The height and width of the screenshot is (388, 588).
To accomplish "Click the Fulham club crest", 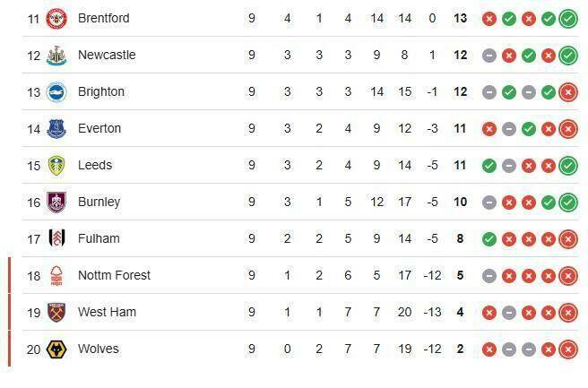I will tap(56, 238).
